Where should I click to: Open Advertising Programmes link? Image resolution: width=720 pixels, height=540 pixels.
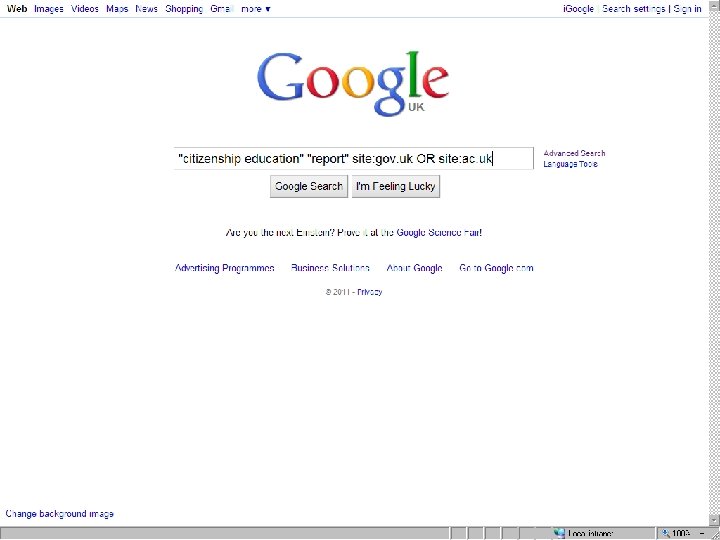click(225, 268)
